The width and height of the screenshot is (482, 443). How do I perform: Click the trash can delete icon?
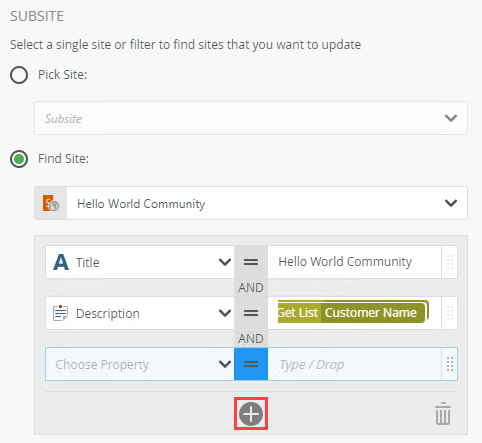(443, 414)
